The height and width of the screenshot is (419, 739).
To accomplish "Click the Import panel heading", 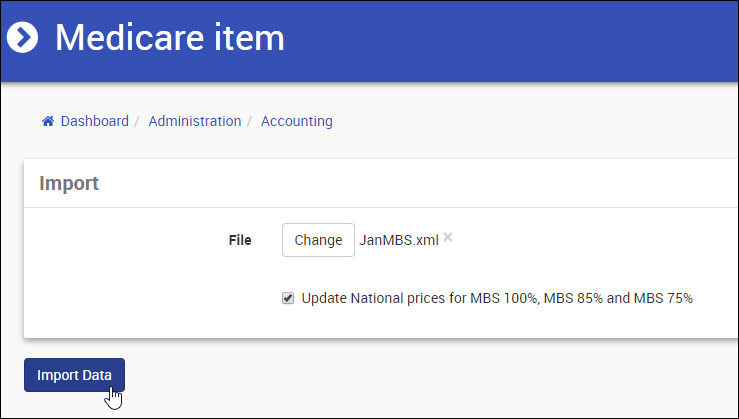I will click(69, 184).
